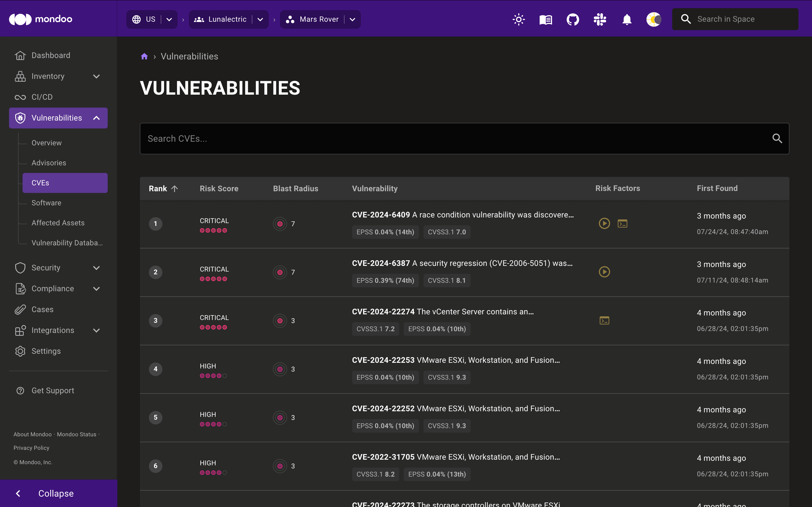This screenshot has width=812, height=507.
Task: Expand the Lunalectric organization dropdown
Action: pos(261,19)
